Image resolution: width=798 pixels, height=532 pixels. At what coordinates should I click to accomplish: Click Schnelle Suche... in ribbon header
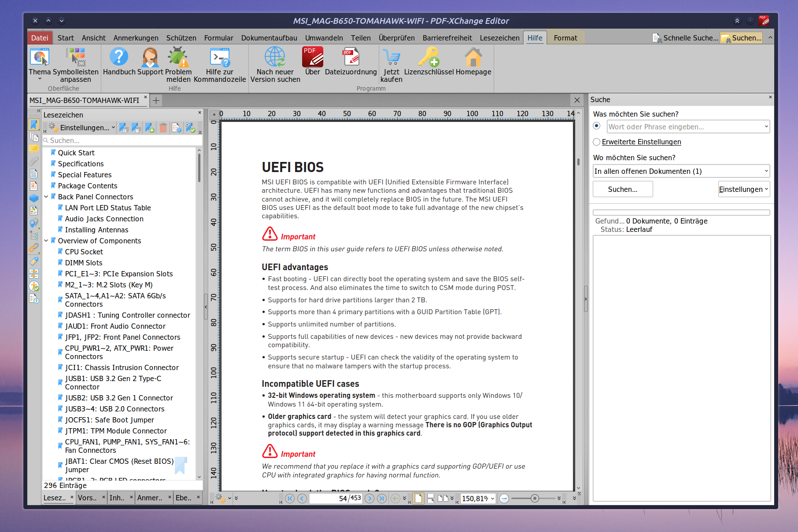click(x=685, y=38)
